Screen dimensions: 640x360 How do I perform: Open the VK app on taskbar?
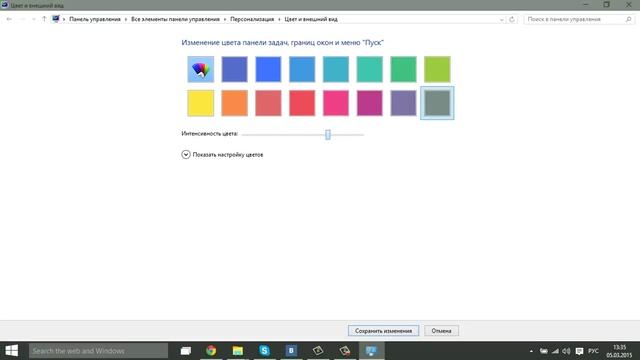(x=291, y=351)
